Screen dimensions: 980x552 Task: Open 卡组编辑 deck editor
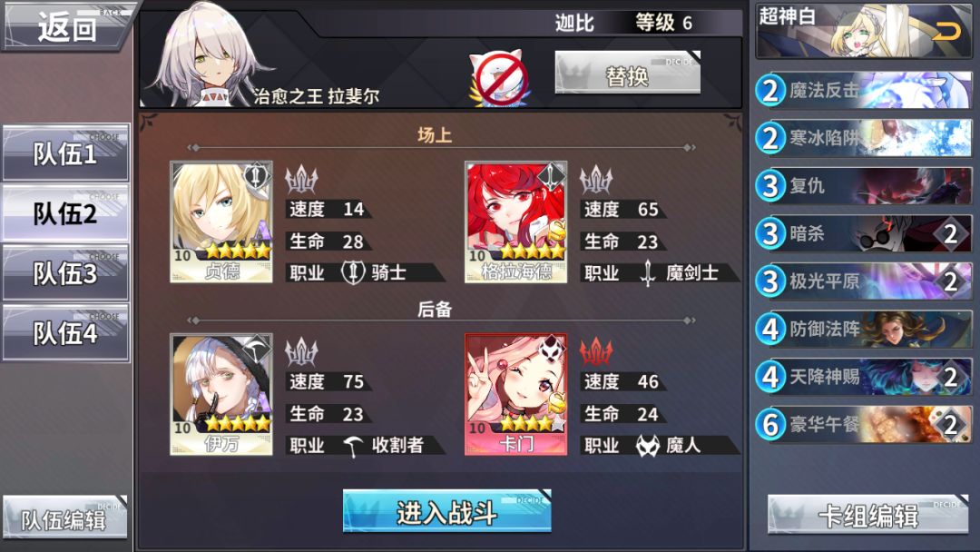[x=868, y=515]
